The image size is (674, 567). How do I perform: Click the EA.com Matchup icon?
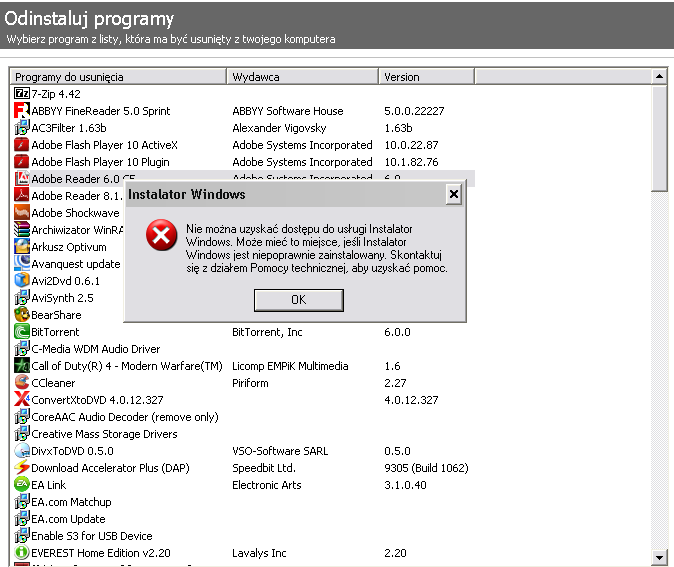(x=21, y=502)
